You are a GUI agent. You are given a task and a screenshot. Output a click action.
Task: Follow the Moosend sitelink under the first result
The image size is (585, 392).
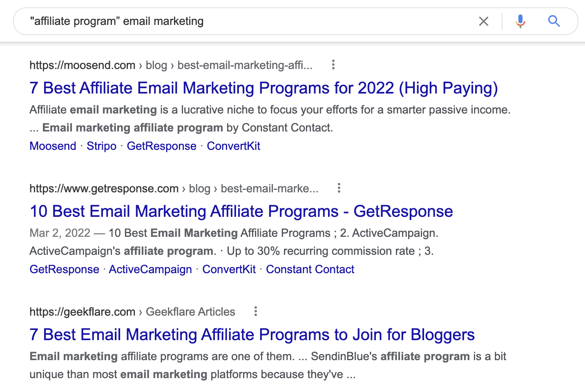[x=53, y=146]
